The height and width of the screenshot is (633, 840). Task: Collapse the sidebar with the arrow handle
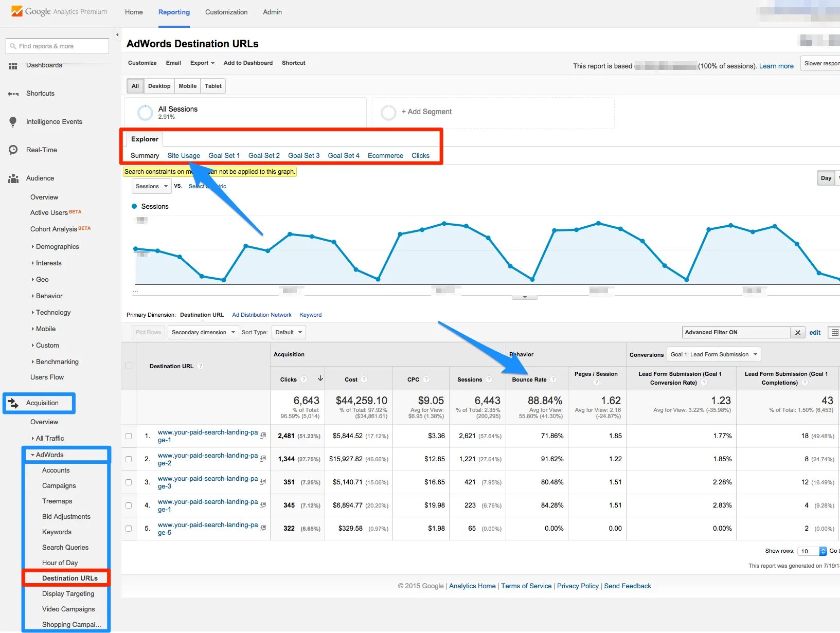pyautogui.click(x=117, y=35)
